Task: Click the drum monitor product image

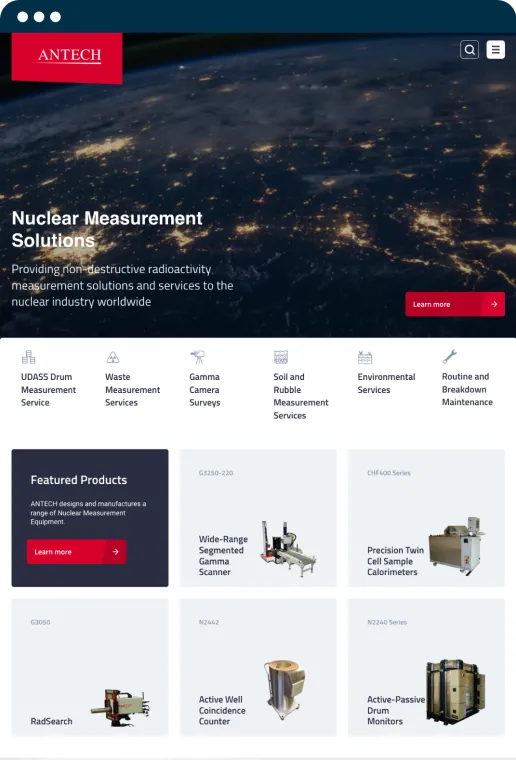Action: click(455, 692)
